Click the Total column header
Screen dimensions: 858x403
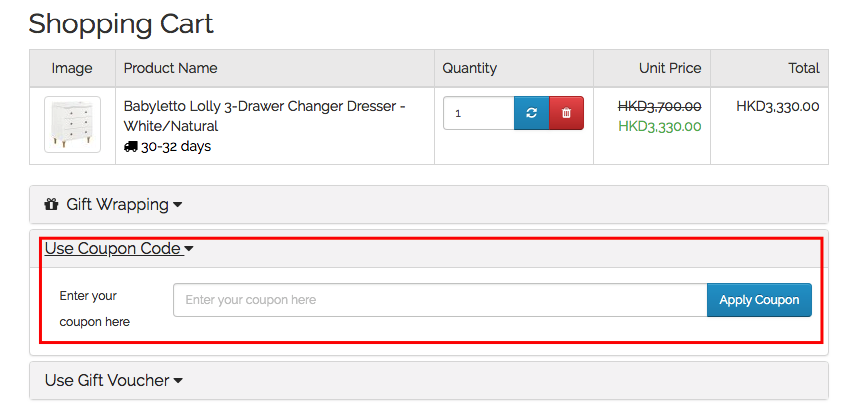point(803,68)
